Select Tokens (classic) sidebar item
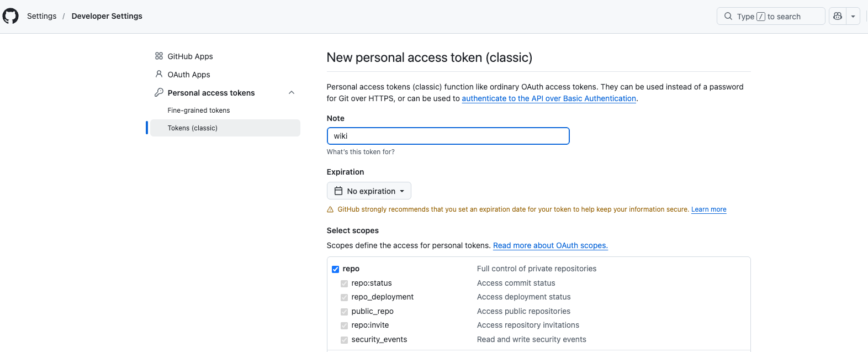This screenshot has width=868, height=352. pyautogui.click(x=225, y=128)
